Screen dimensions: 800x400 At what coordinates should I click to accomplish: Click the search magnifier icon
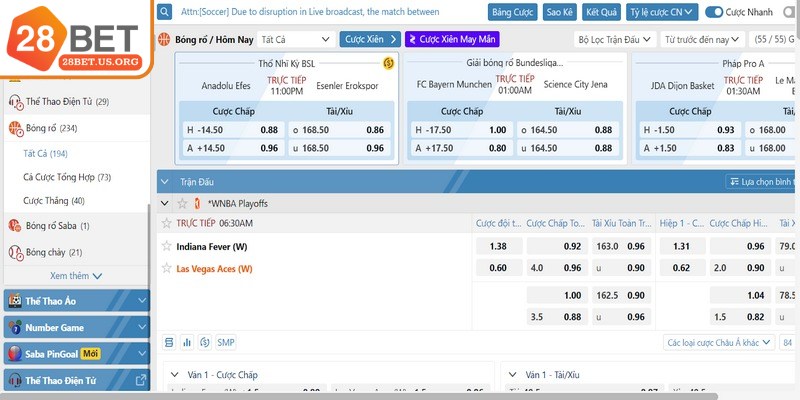[x=165, y=12]
